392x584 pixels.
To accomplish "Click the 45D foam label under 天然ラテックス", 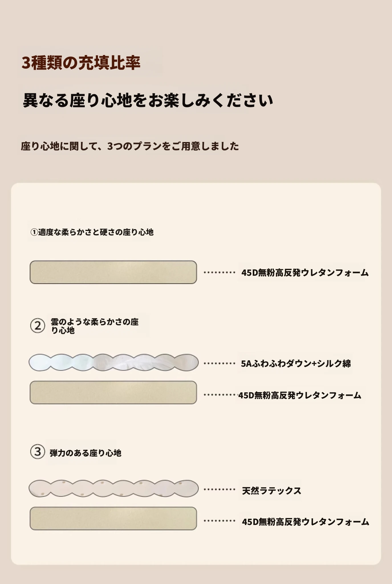I will click(305, 522).
